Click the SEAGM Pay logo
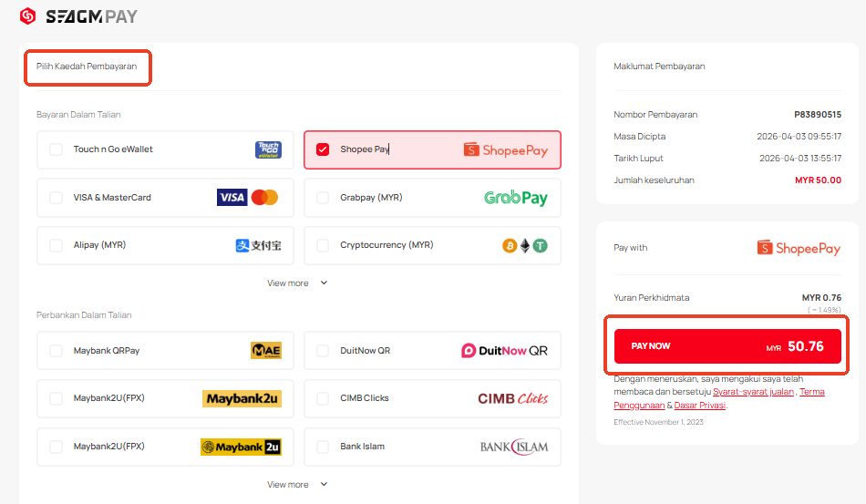 click(78, 16)
